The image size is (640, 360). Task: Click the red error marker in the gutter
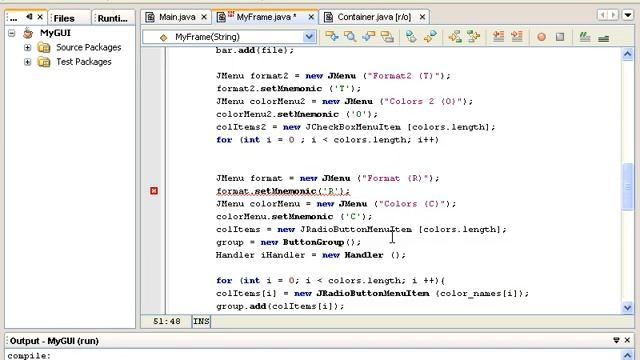coord(154,191)
